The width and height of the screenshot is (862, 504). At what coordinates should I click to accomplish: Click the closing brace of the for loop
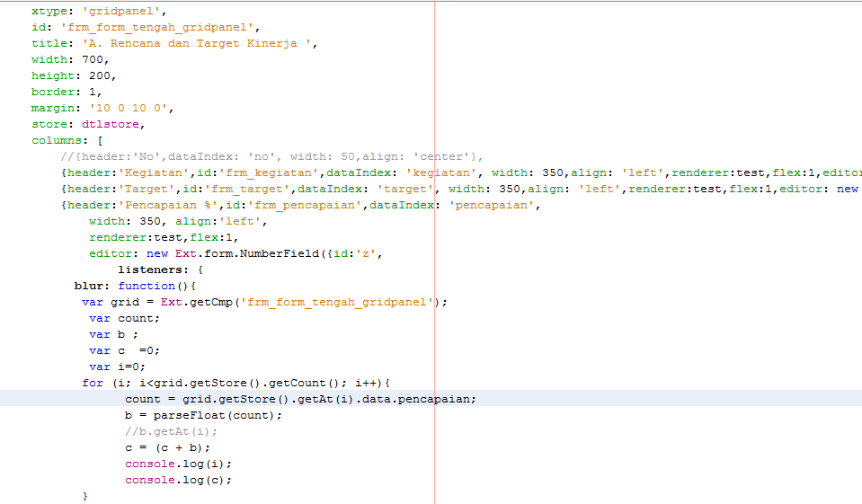coord(85,496)
